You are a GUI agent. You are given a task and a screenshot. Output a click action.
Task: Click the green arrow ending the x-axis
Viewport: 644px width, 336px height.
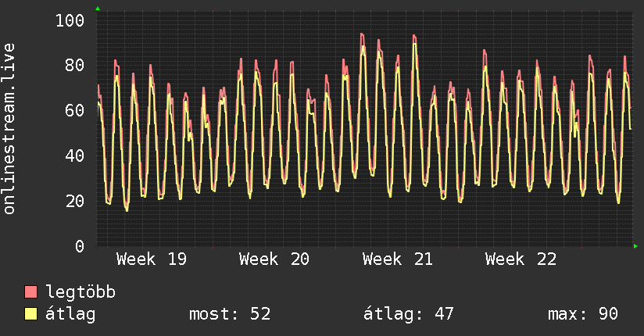635,246
